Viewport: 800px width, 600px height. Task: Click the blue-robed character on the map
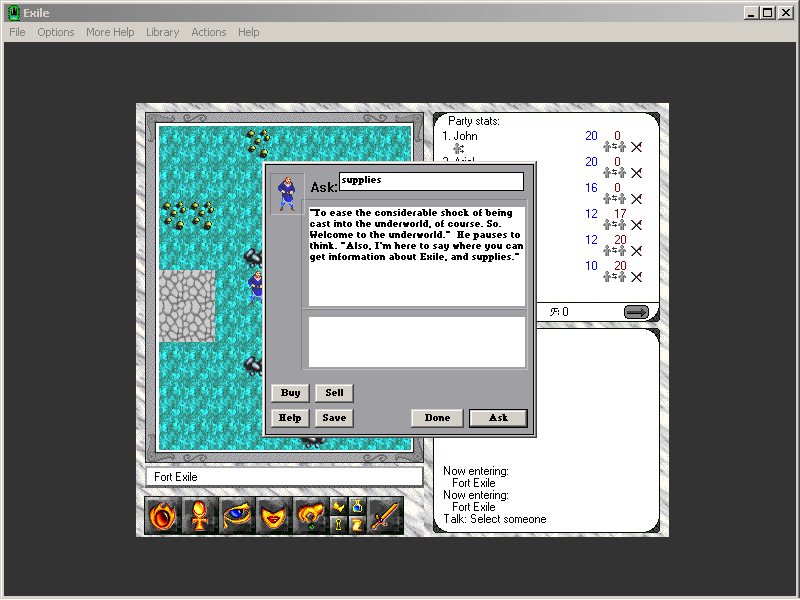[x=256, y=287]
